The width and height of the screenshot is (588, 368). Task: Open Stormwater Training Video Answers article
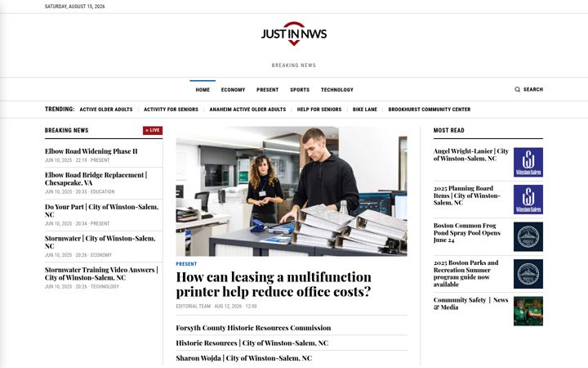click(101, 274)
